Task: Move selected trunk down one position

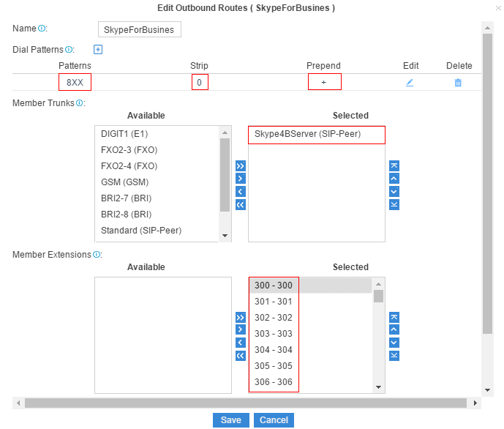Action: coord(394,192)
